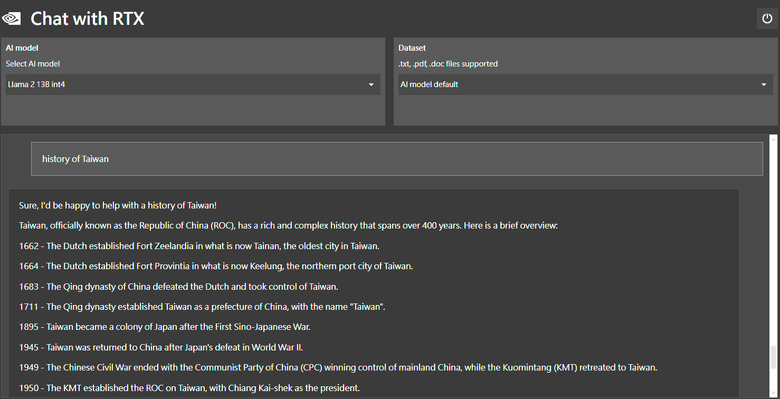
Task: Click the Select AI model text
Action: 33,64
